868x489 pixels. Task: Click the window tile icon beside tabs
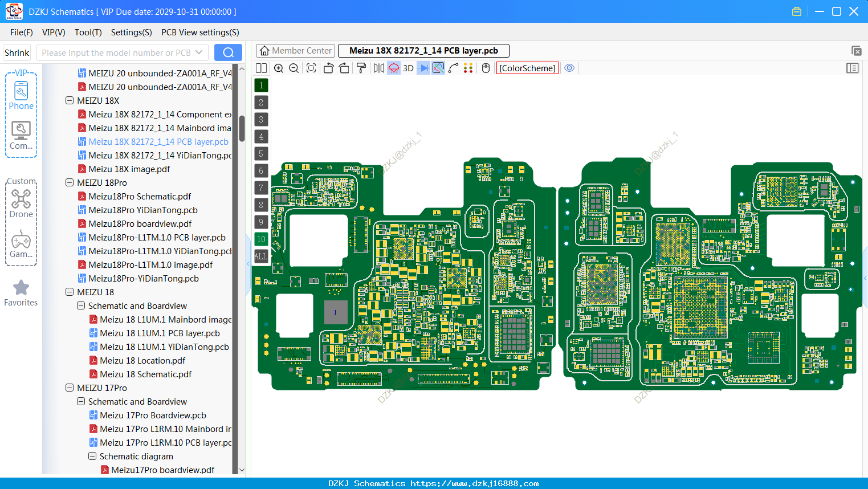pyautogui.click(x=856, y=51)
